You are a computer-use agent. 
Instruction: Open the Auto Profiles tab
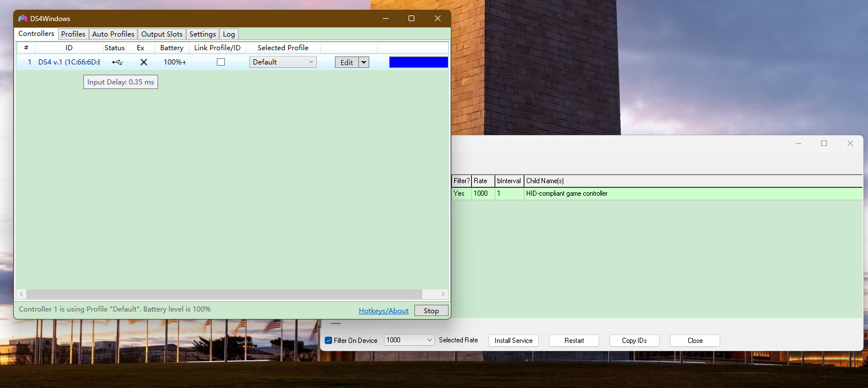pos(114,34)
